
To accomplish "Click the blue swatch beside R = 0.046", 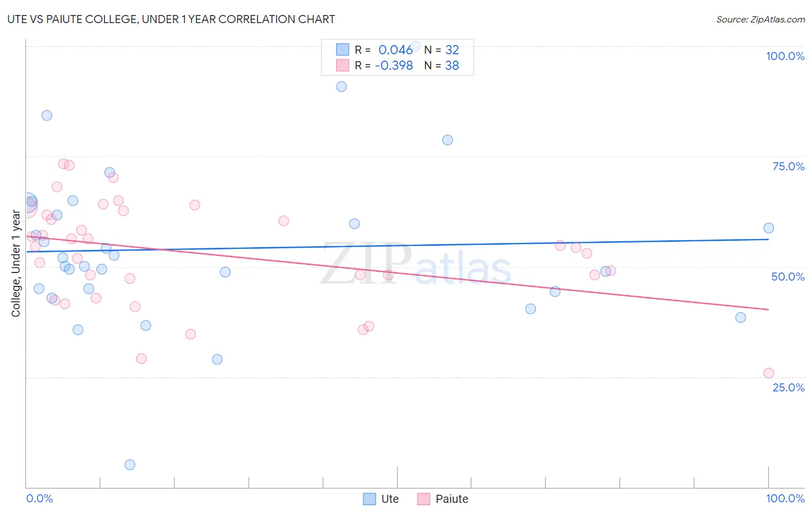I will tap(342, 50).
